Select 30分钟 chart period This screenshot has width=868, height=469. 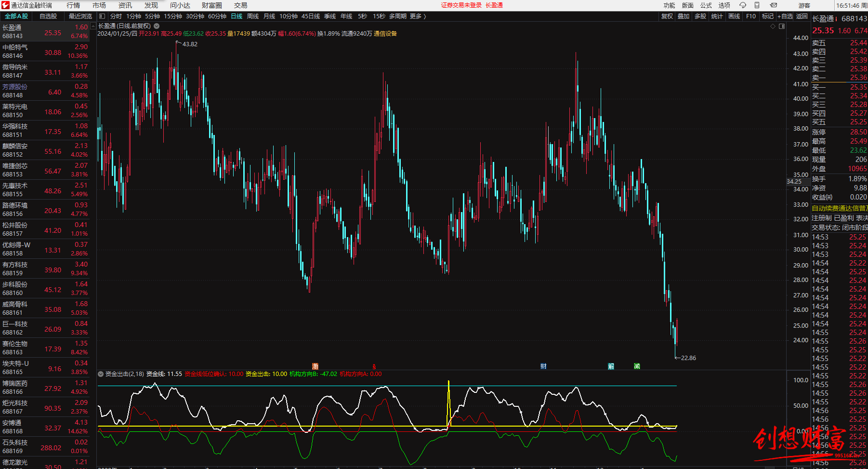[195, 16]
